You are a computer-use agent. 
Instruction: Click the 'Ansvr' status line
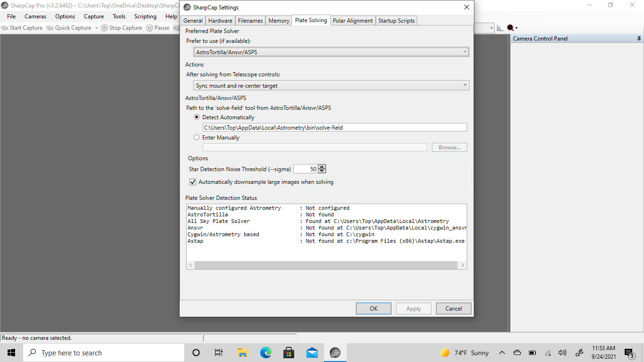pos(327,228)
